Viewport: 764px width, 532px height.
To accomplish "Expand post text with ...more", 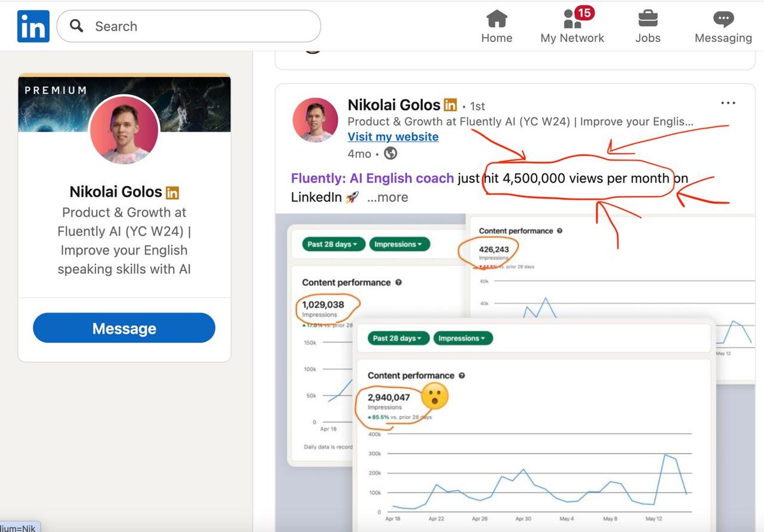I will pos(387,197).
